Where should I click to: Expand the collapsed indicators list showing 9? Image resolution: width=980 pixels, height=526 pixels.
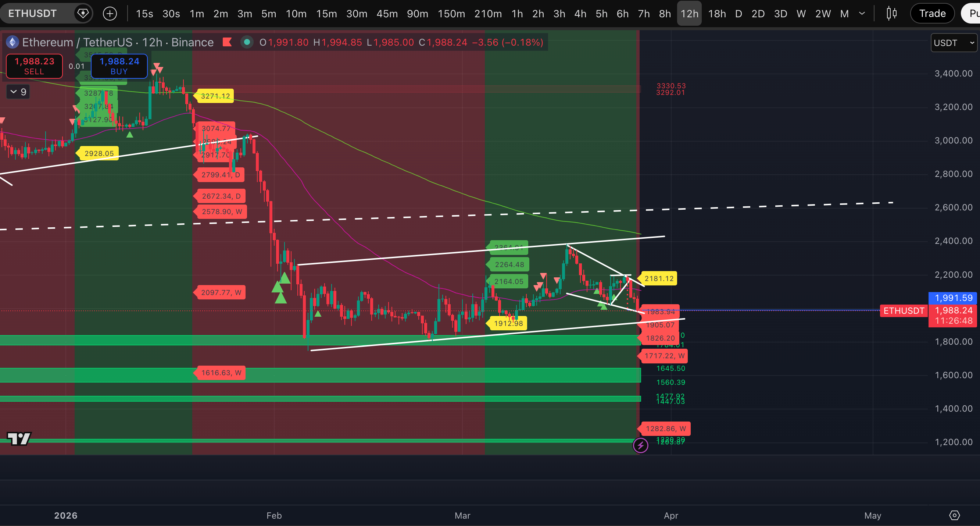[x=18, y=92]
